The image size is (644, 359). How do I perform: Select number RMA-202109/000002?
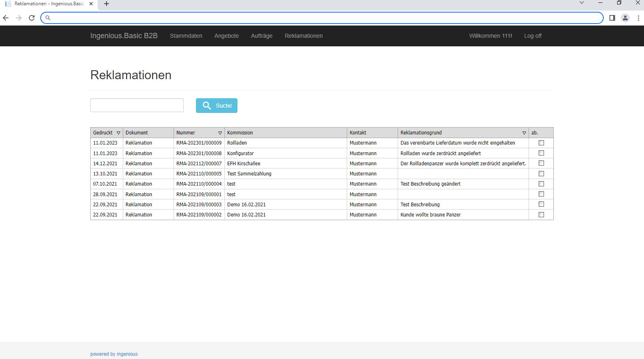click(199, 215)
